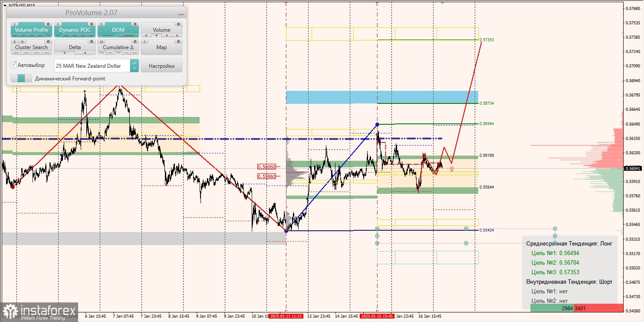Click the P hotkey badge on Dynamic POC
The height and width of the screenshot is (322, 644).
58,24
